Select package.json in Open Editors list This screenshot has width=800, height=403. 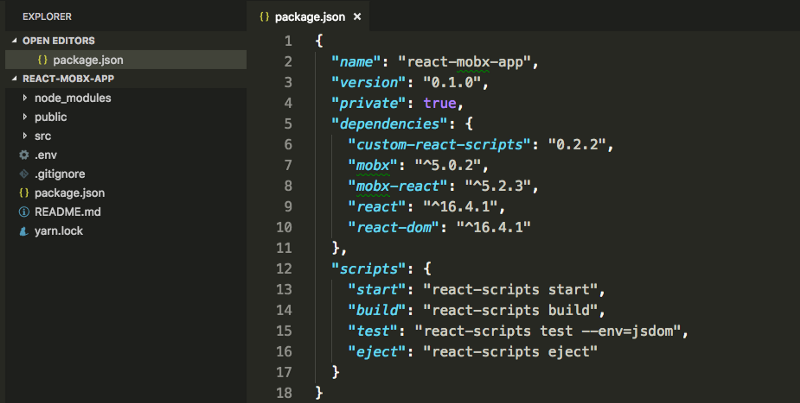[126, 60]
